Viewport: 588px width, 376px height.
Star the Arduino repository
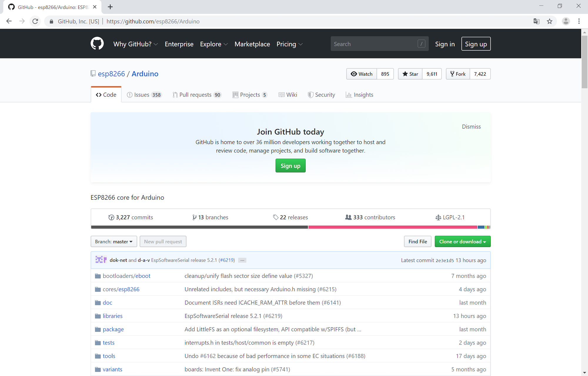click(x=410, y=74)
